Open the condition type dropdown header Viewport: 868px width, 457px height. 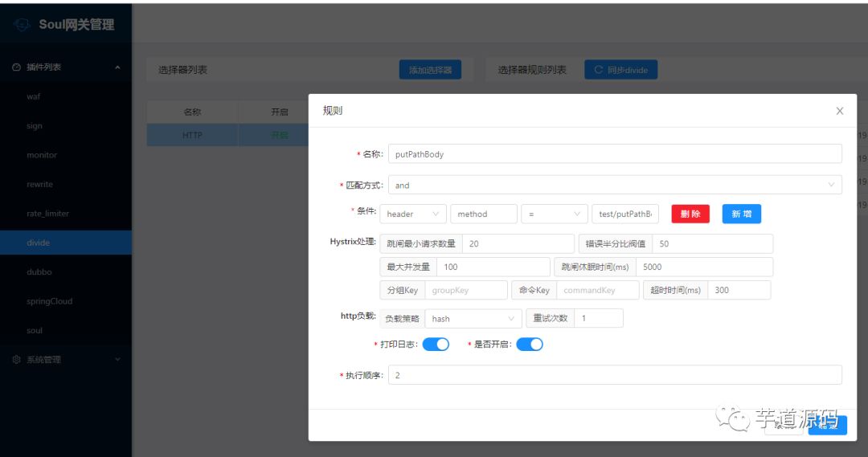click(x=413, y=214)
